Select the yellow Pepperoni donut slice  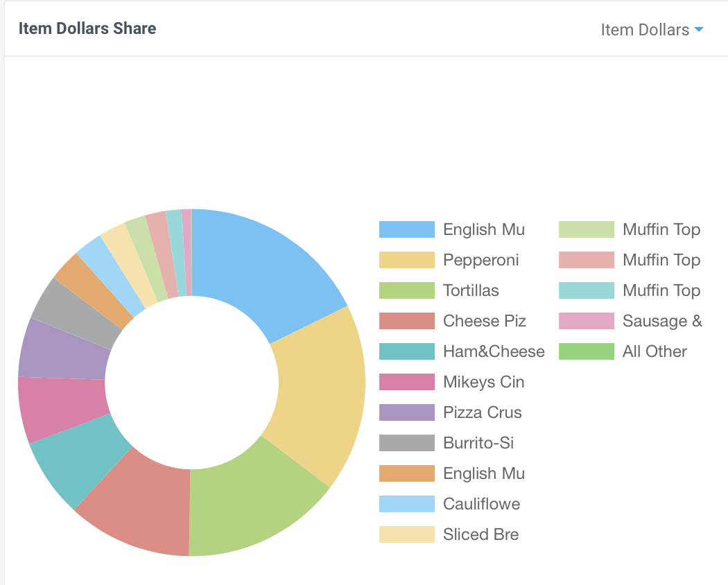pyautogui.click(x=320, y=394)
